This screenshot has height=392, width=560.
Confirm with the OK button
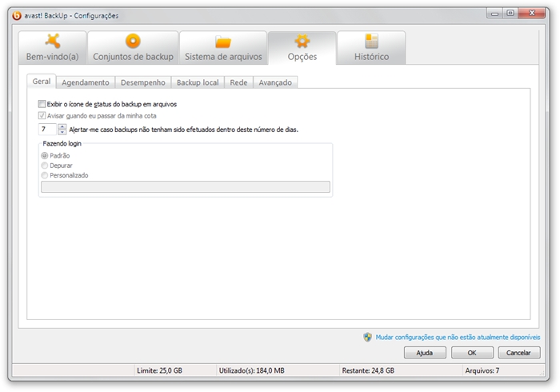pos(472,353)
